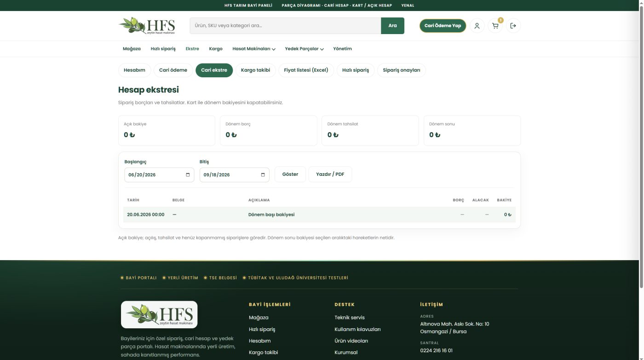The width and height of the screenshot is (644, 360).
Task: Click the TARİH column header
Action: tap(133, 200)
